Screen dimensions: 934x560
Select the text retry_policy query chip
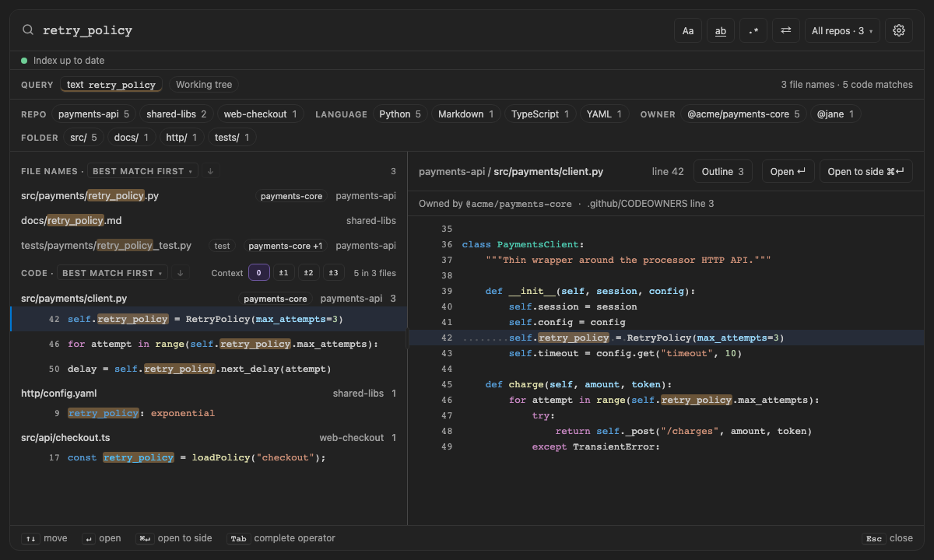click(x=111, y=85)
